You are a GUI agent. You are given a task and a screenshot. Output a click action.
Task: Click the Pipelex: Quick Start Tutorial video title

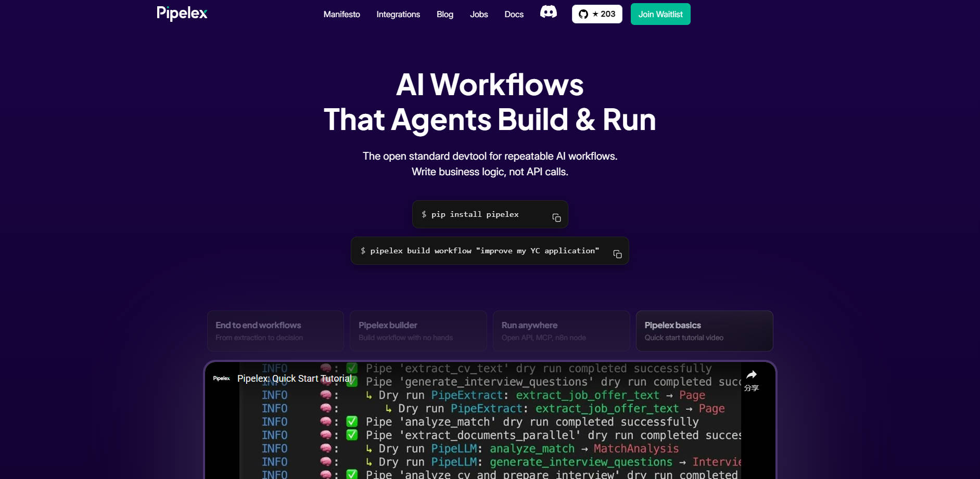click(295, 379)
